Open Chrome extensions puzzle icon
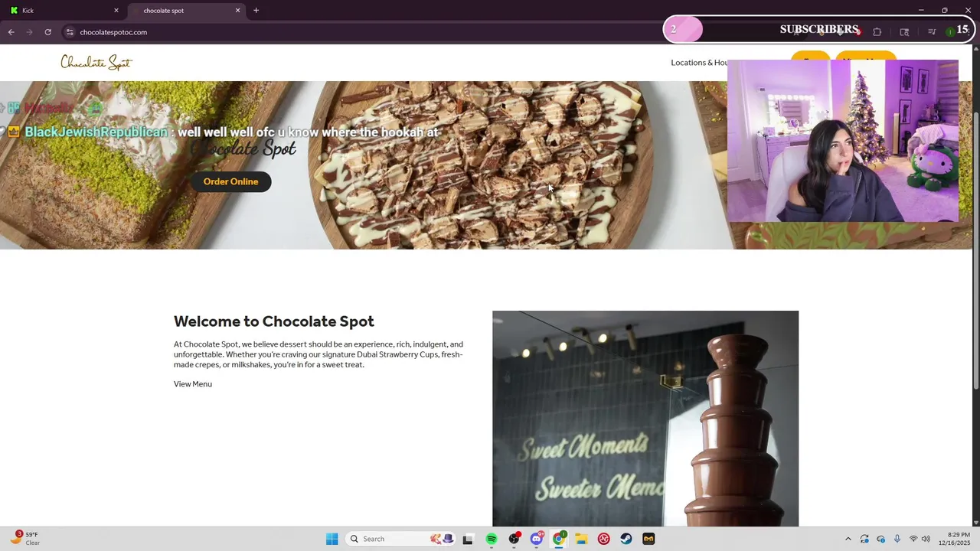This screenshot has width=980, height=551. (x=877, y=32)
